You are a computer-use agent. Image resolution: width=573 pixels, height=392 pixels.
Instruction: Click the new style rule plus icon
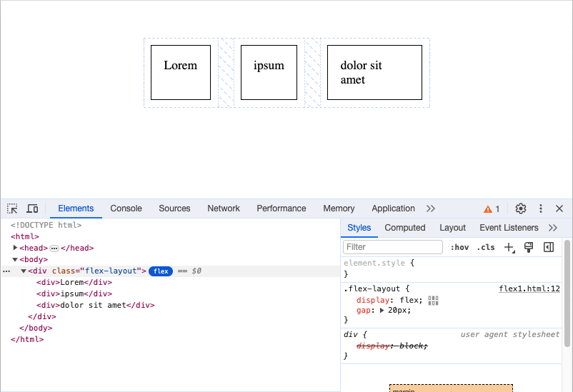click(x=509, y=247)
